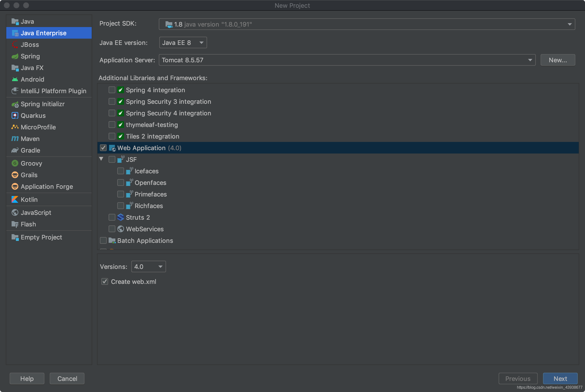Click the Java Enterprise icon
The height and width of the screenshot is (392, 585).
point(15,33)
